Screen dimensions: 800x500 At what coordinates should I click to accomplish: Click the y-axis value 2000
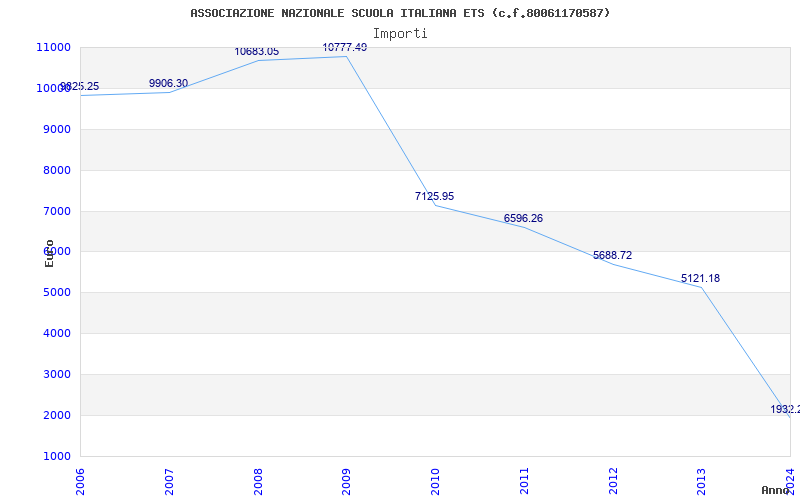57,415
